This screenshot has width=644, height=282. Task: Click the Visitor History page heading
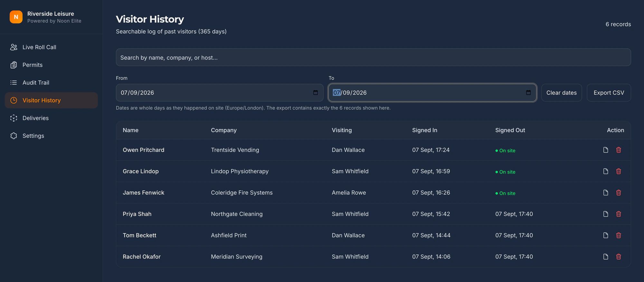click(150, 19)
